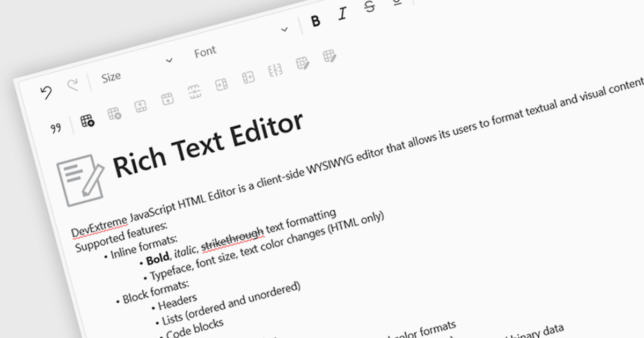
Task: Expand the Size dropdown chevron
Action: 170,60
